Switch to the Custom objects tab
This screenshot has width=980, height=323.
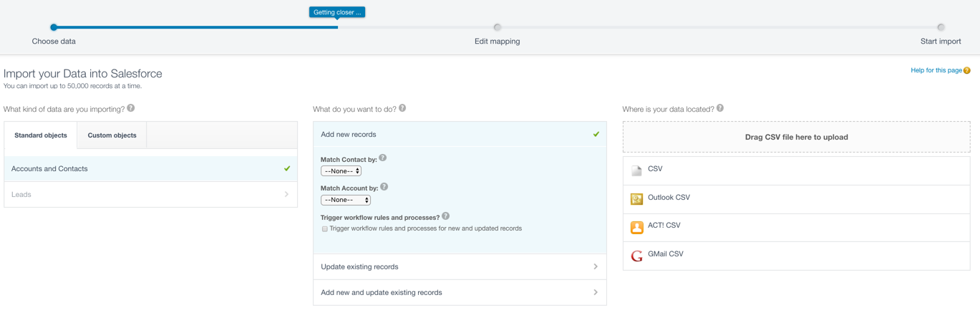112,135
